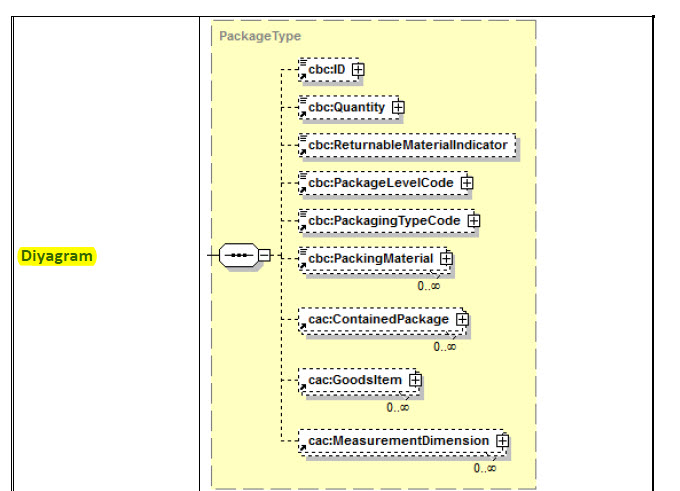Select the cbc:ID element label

(x=327, y=69)
